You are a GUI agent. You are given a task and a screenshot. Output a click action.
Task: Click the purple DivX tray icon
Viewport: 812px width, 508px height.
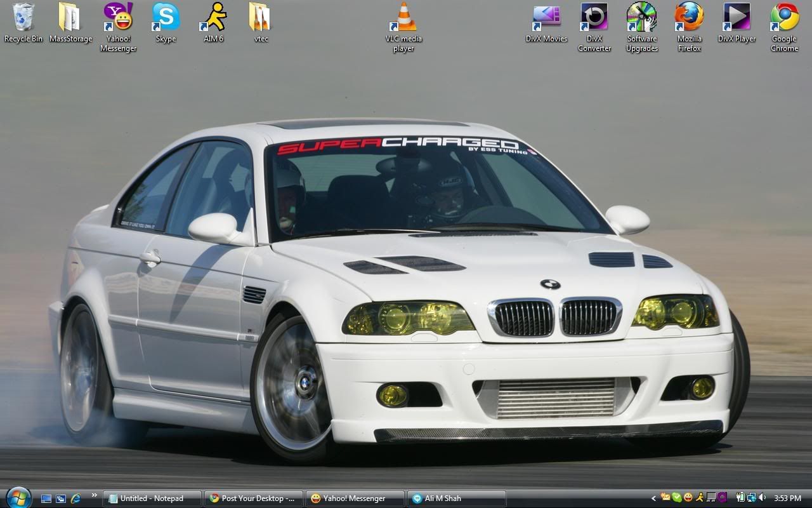pyautogui.click(x=722, y=498)
